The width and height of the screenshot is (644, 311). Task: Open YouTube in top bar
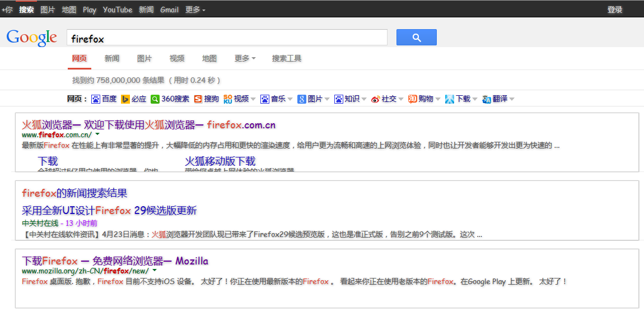click(118, 10)
